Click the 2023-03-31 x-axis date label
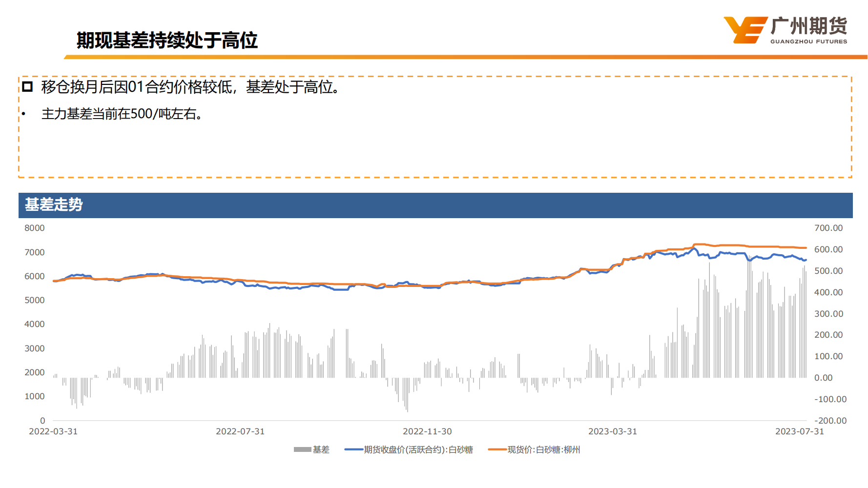This screenshot has width=868, height=488. click(x=613, y=431)
